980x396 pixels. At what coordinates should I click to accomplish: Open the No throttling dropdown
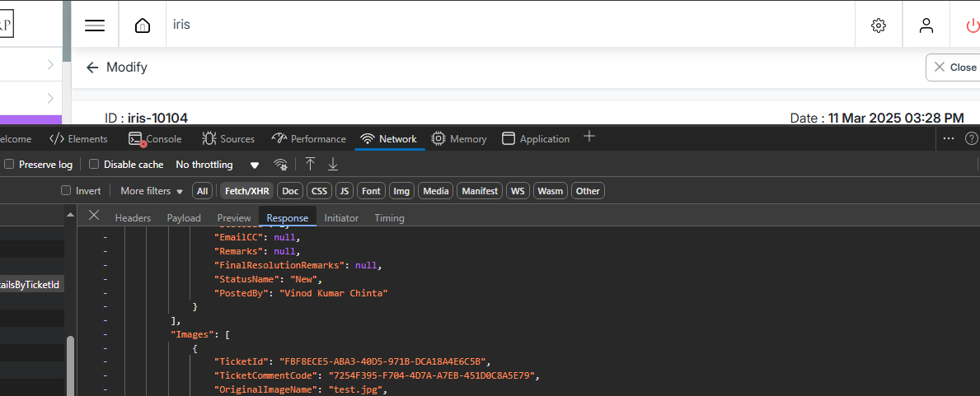coord(217,165)
